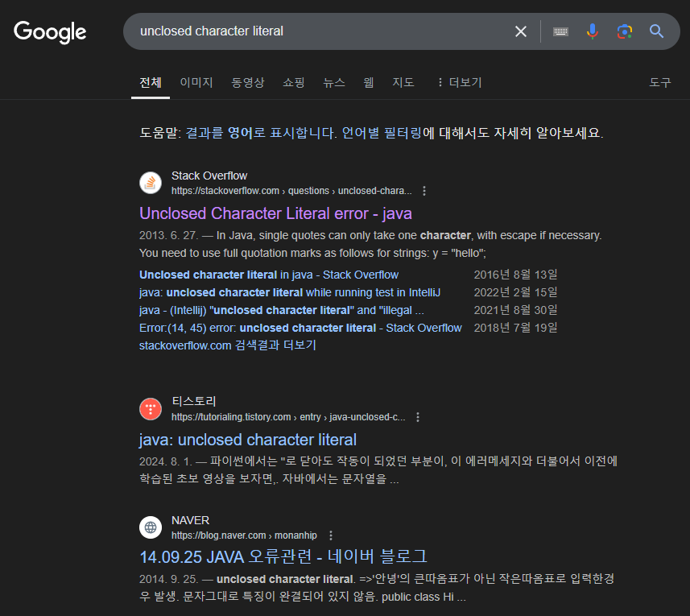The height and width of the screenshot is (616, 690).
Task: Open Unclosed Character Literal error - java result
Action: point(275,213)
